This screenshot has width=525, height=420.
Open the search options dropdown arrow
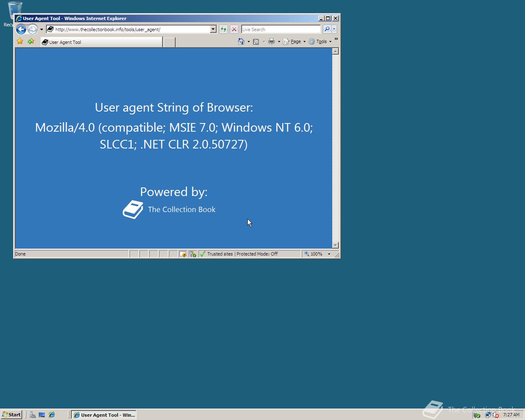click(x=334, y=29)
